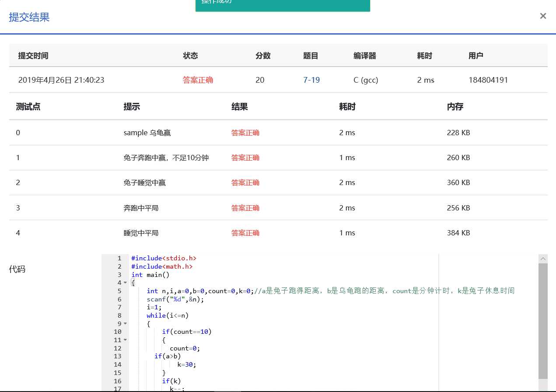Viewport: 556px width, 392px height.
Task: Click memory value 256 KB
Action: 458,208
